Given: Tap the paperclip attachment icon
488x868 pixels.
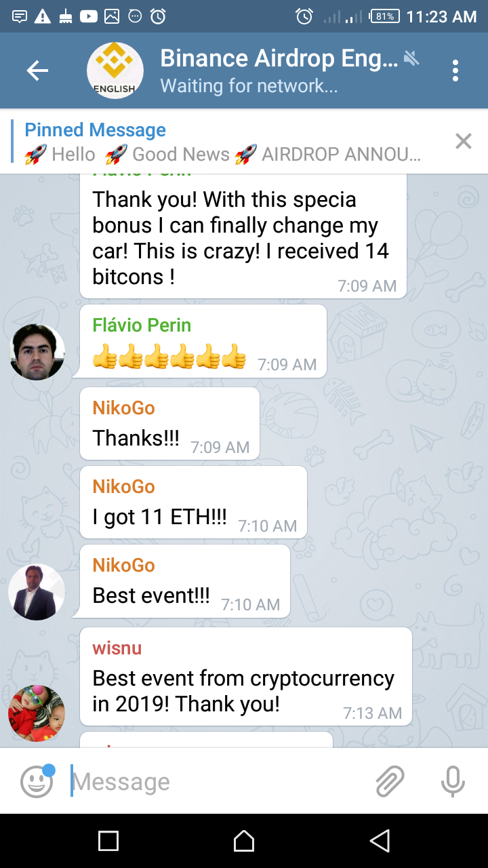Looking at the screenshot, I should coord(390,781).
